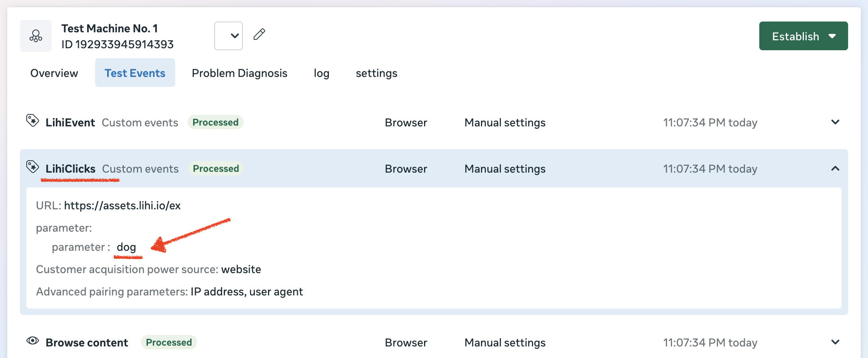This screenshot has width=868, height=358.
Task: Collapse the LihiClicks row chevron
Action: click(x=835, y=169)
